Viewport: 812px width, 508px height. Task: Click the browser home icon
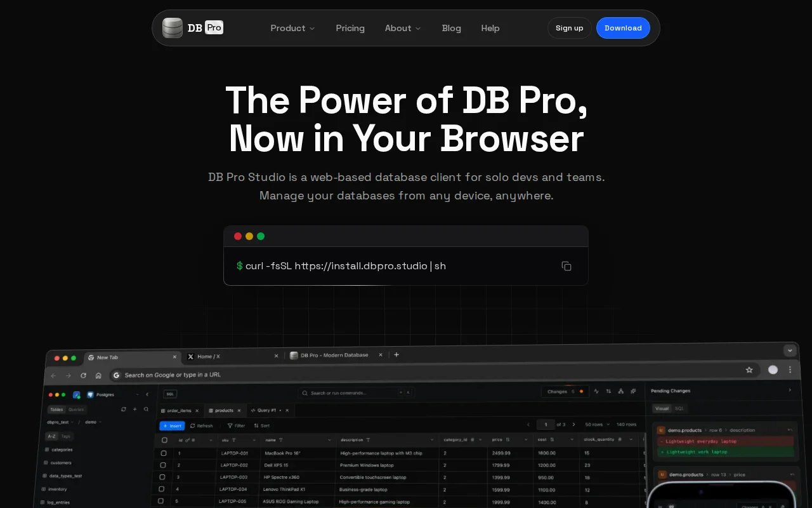point(98,375)
